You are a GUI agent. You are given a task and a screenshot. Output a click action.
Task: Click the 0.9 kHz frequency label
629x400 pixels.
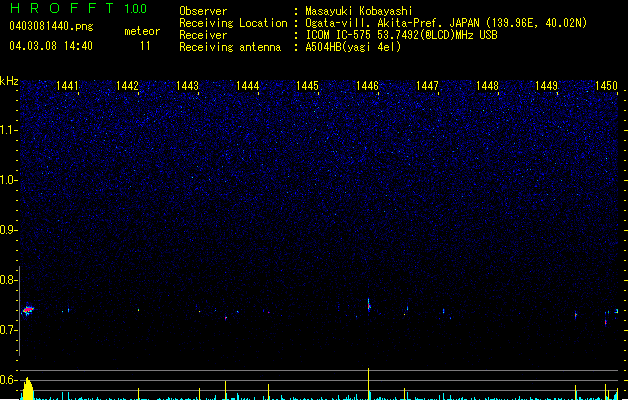pyautogui.click(x=9, y=230)
